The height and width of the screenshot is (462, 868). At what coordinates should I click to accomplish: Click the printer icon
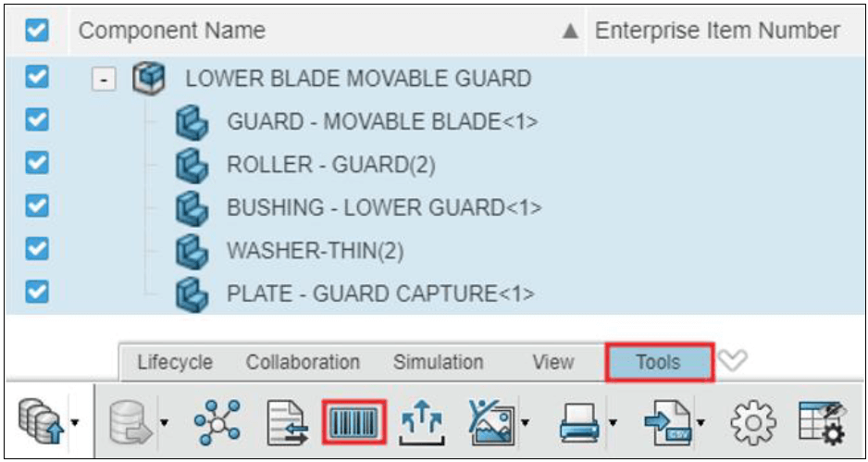coord(579,423)
